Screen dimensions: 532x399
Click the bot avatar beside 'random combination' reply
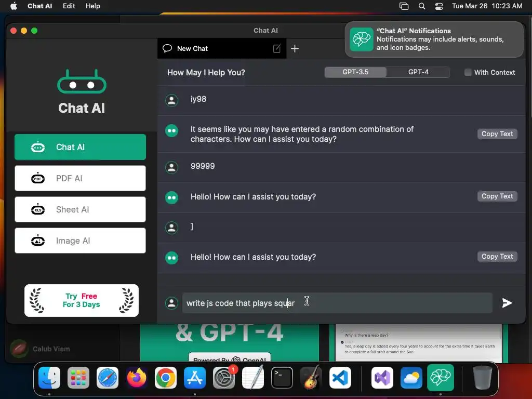171,130
